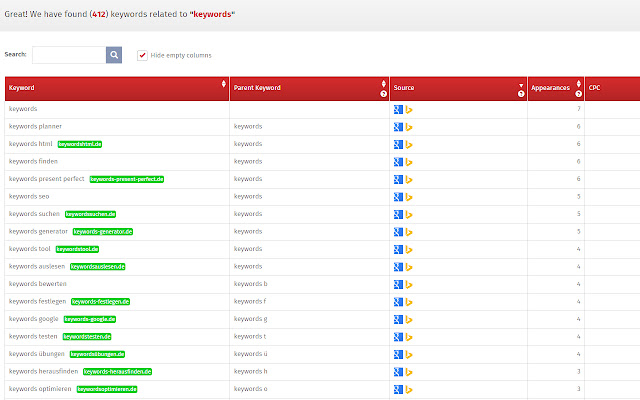Open help icon in Parent Keyword header
The height and width of the screenshot is (400, 640).
click(384, 94)
